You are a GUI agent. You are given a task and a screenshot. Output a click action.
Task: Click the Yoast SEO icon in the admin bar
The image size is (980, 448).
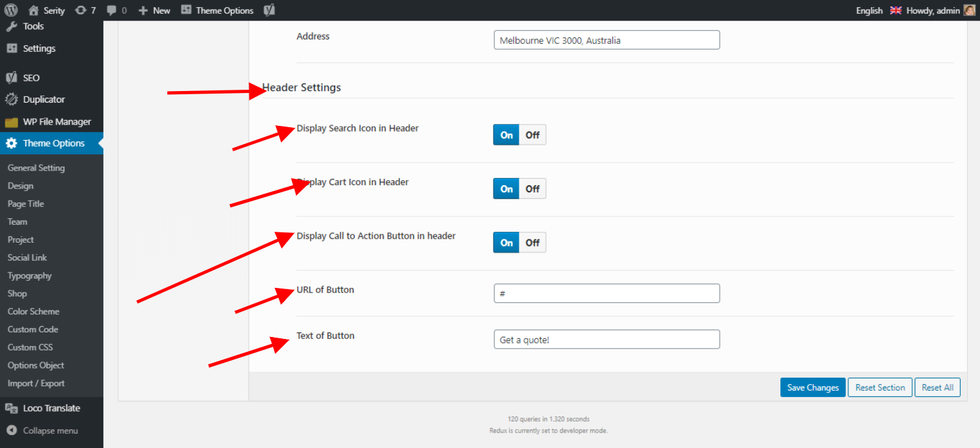(269, 10)
